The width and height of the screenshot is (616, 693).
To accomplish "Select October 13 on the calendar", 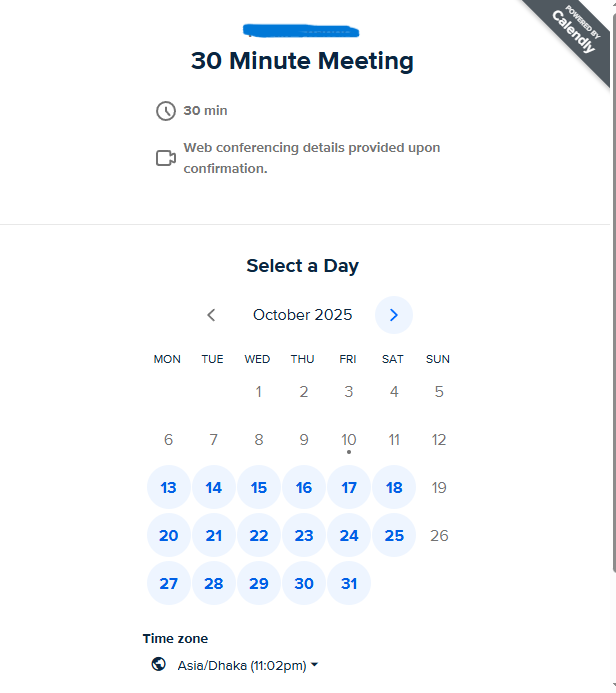I will (169, 488).
